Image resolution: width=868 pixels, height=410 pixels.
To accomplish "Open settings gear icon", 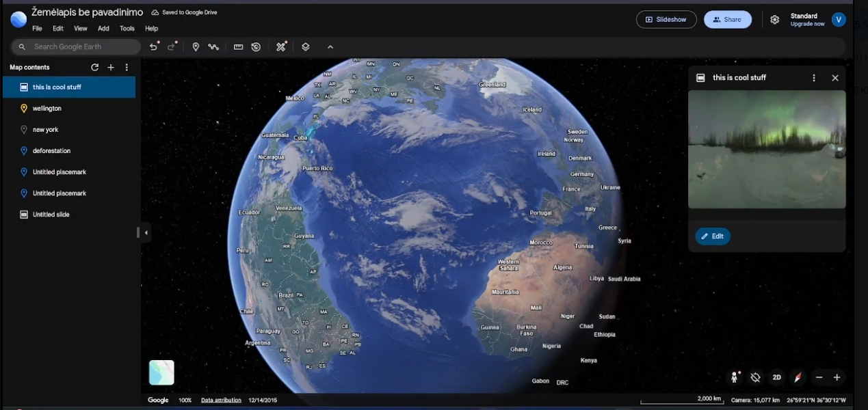I will pyautogui.click(x=774, y=20).
